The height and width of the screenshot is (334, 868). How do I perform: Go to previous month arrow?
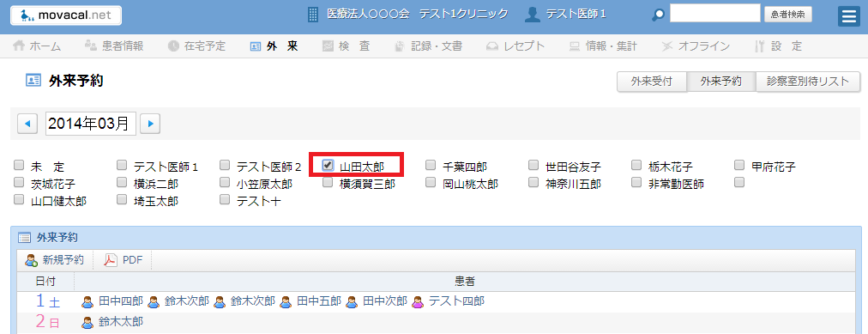pos(27,124)
